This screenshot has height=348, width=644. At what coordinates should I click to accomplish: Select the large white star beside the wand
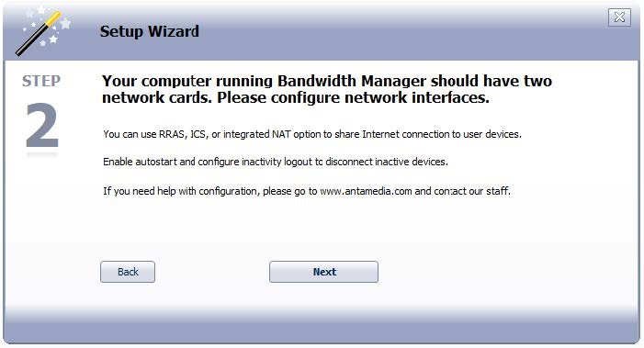pos(65,23)
